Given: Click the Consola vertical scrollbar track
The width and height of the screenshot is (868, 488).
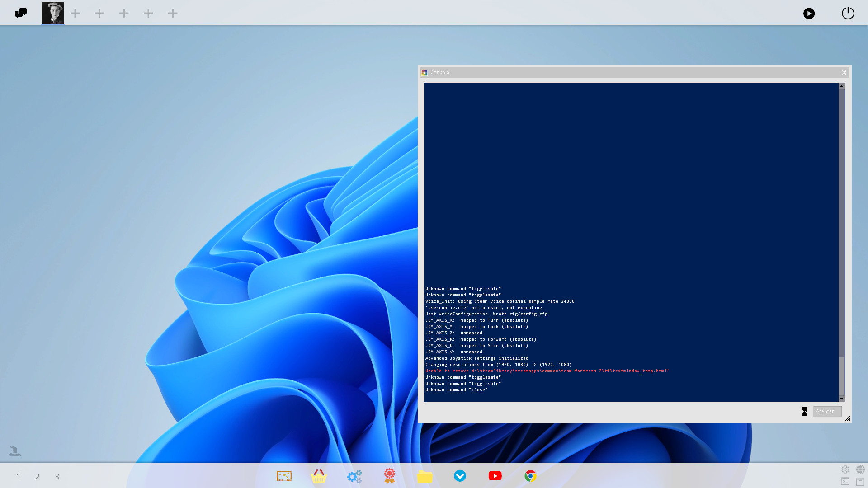Looking at the screenshot, I should [x=842, y=242].
